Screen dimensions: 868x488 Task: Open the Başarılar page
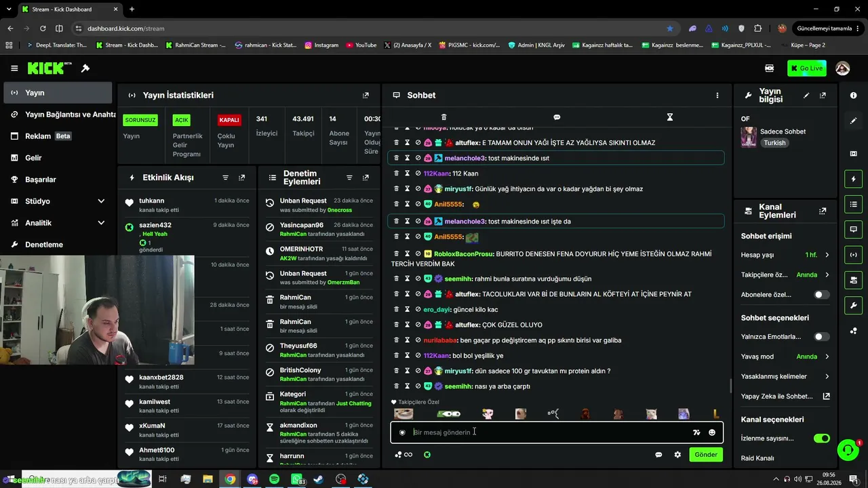pos(57,180)
